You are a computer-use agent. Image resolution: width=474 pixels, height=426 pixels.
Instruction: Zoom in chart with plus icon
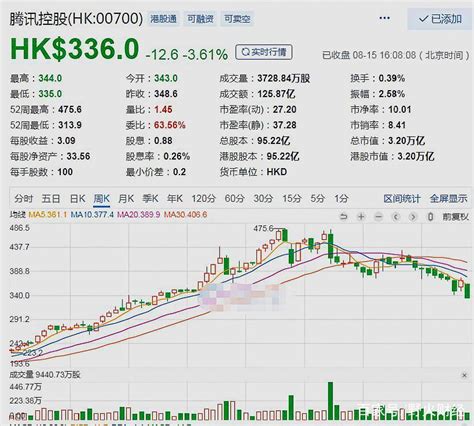point(361,217)
